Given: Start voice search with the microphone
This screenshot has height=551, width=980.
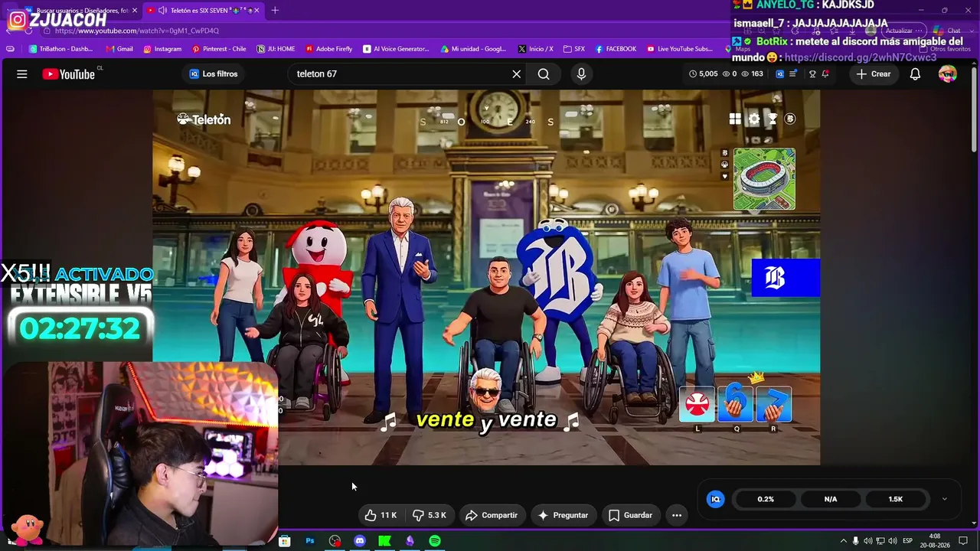Looking at the screenshot, I should pyautogui.click(x=581, y=74).
